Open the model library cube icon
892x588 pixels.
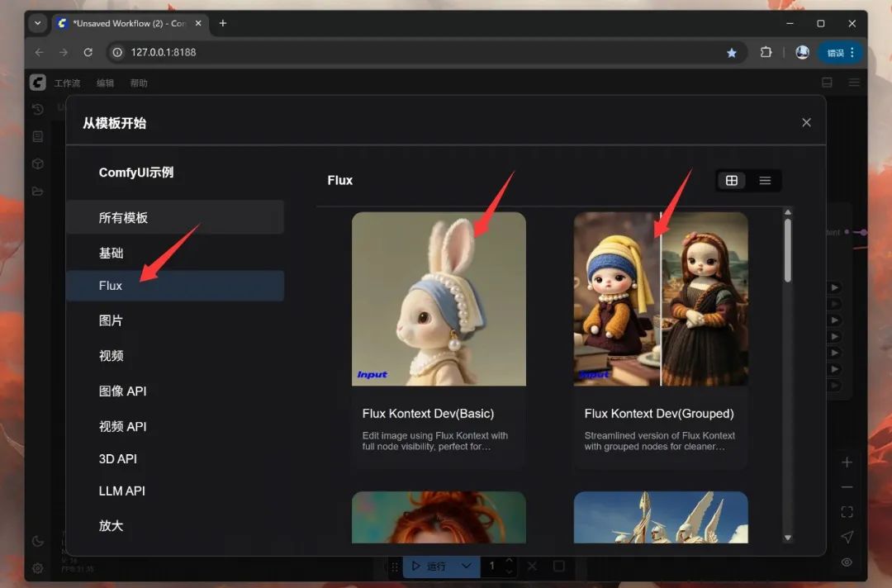(x=37, y=164)
